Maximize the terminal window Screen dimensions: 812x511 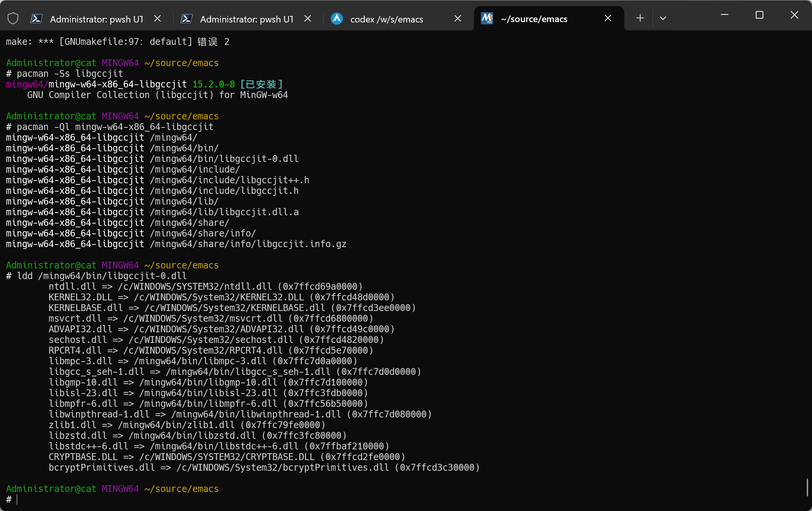point(760,15)
